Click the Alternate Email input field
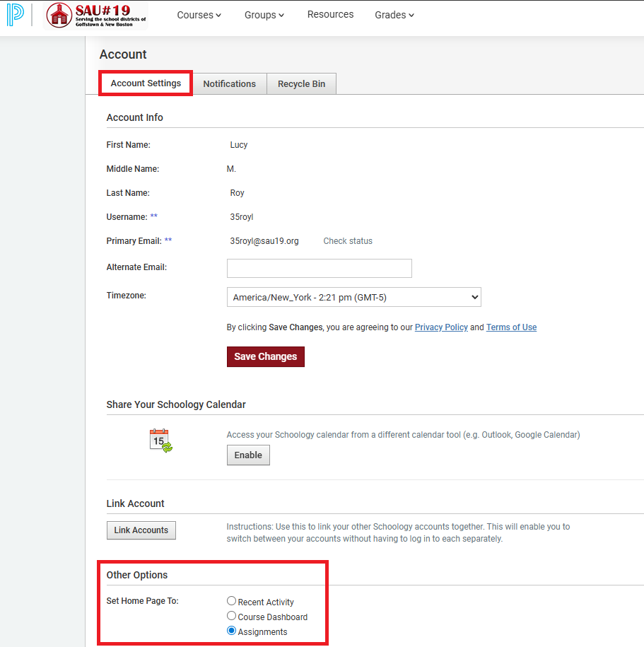This screenshot has width=644, height=647. tap(319, 268)
